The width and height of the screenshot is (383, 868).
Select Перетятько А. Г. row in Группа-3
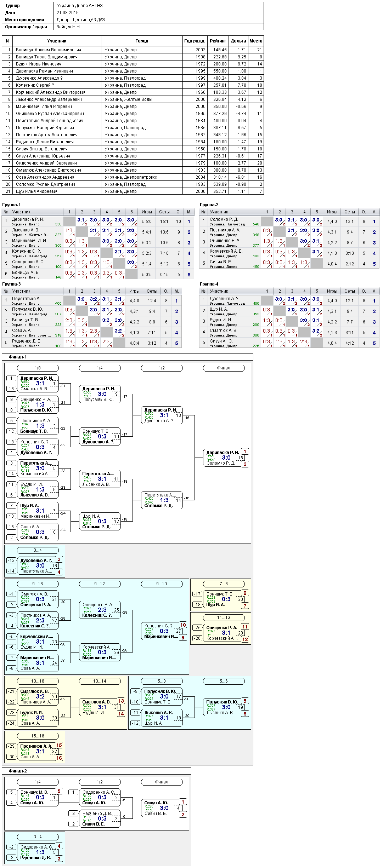[x=92, y=301]
